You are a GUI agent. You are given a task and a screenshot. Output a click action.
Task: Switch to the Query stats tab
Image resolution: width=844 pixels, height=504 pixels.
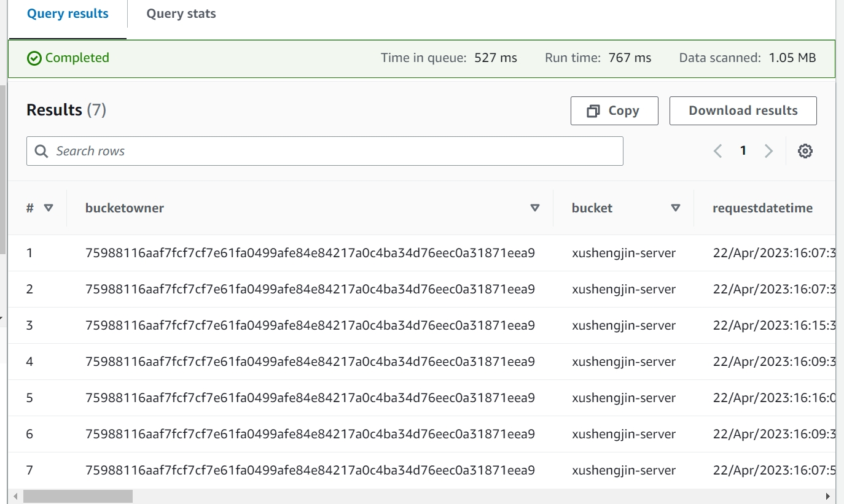coord(181,14)
